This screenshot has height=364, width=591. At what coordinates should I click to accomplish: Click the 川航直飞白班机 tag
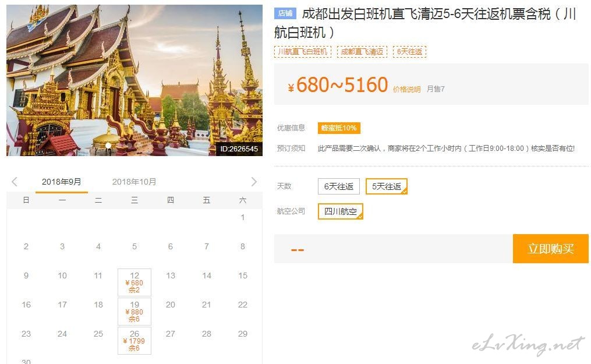(x=302, y=52)
